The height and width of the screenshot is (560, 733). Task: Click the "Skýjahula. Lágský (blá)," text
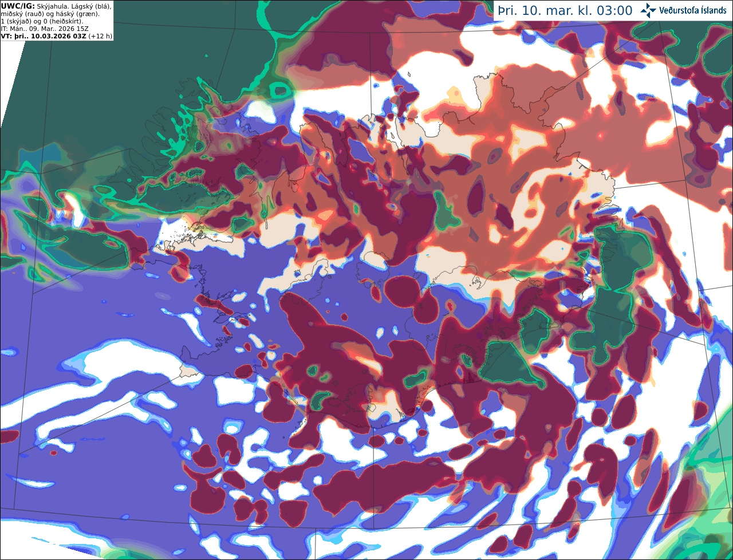point(74,6)
